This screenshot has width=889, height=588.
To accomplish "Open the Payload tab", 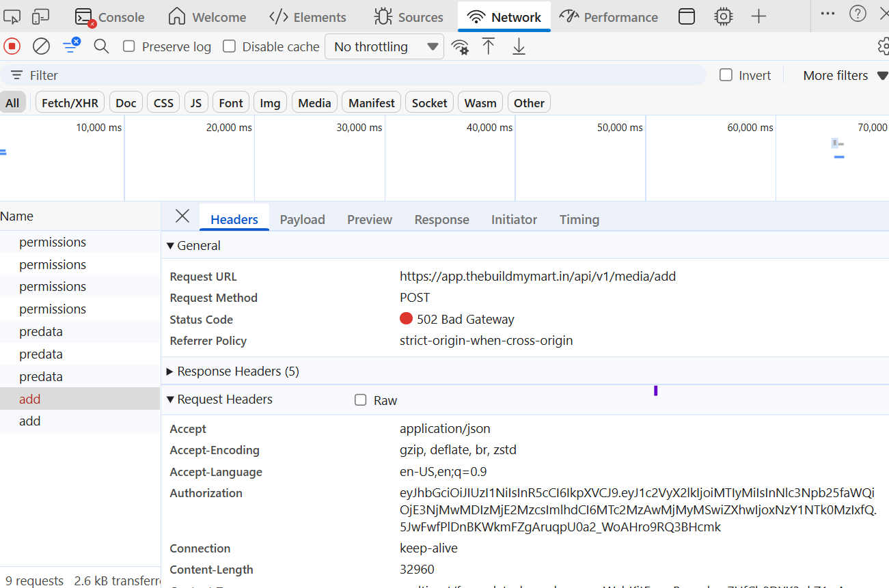I will coord(302,219).
